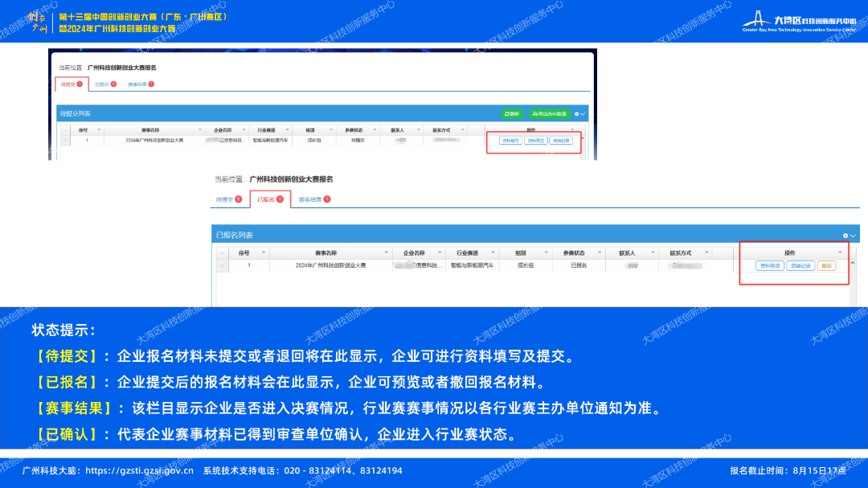This screenshot has height=488, width=868.
Task: Select the 已报名 status cell in 已报名列表
Action: [579, 266]
